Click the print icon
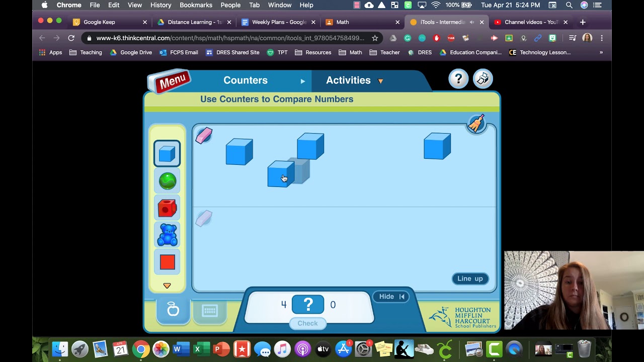The image size is (644, 362). click(483, 79)
